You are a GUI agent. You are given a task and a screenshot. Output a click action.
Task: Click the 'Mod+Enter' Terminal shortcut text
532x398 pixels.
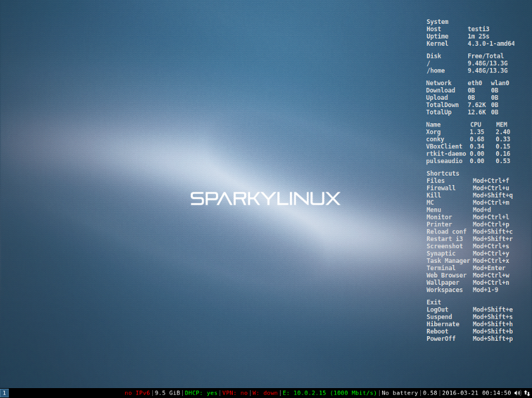489,268
